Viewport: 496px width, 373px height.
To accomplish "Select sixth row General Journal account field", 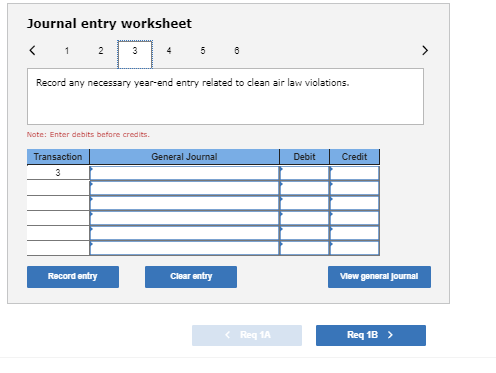I will coord(184,248).
